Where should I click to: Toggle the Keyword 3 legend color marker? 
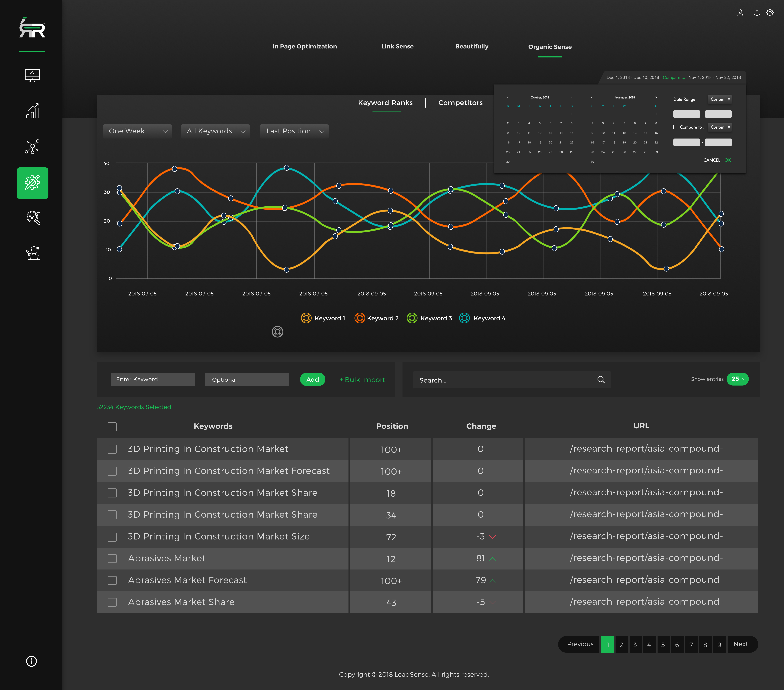coord(412,318)
